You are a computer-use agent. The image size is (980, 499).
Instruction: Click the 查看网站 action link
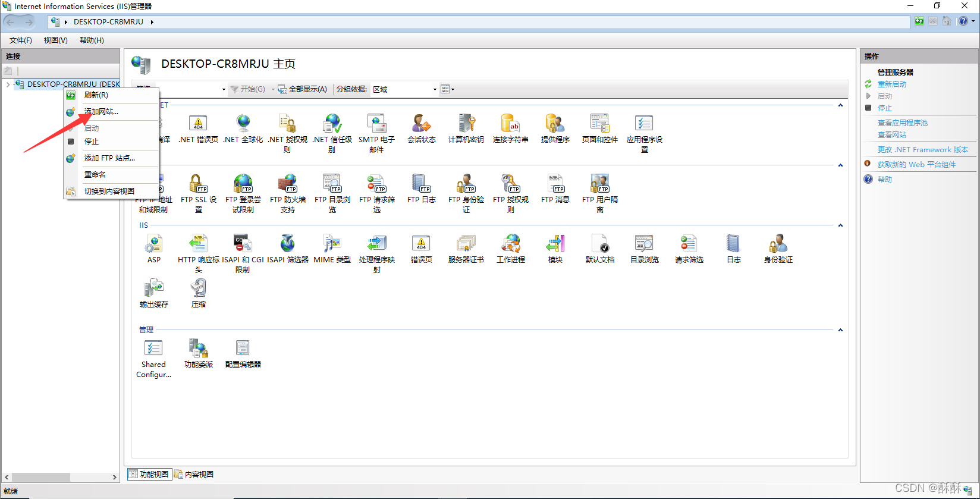point(892,135)
